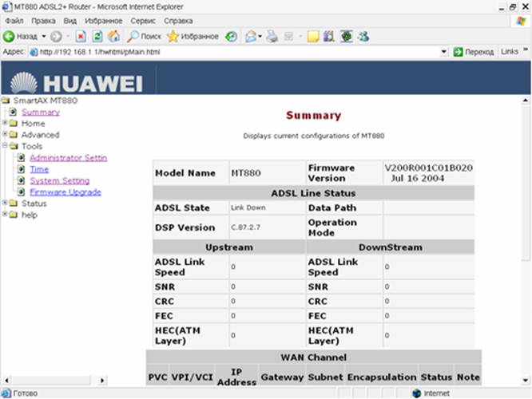This screenshot has width=532, height=399.
Task: Open the Избранное favorites star button
Action: [x=193, y=36]
